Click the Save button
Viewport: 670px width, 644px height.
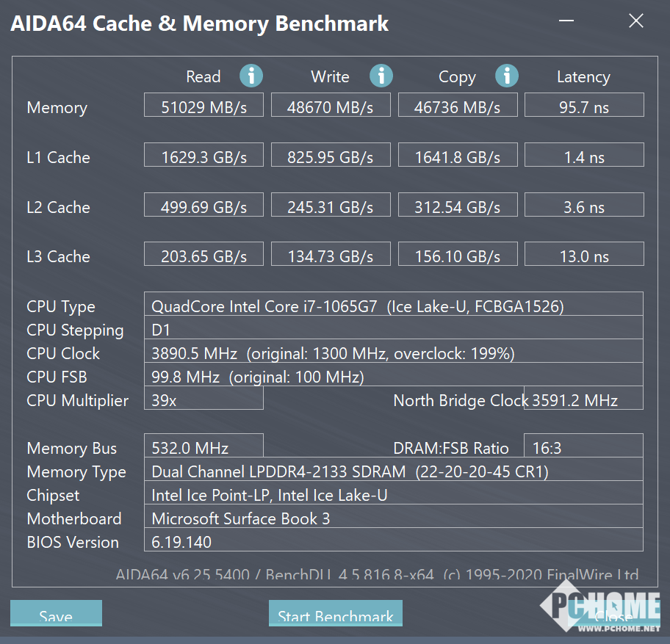point(56,613)
